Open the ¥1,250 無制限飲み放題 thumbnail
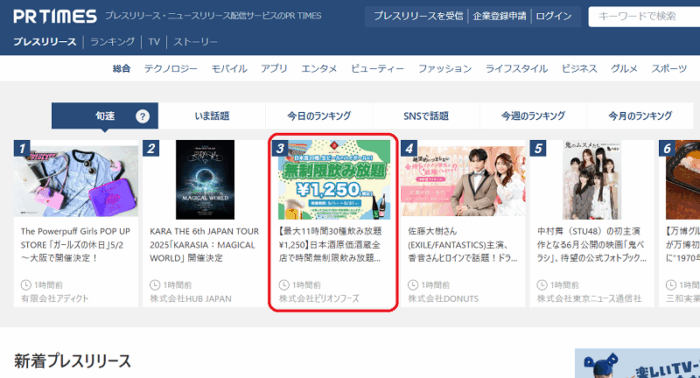 coord(334,180)
